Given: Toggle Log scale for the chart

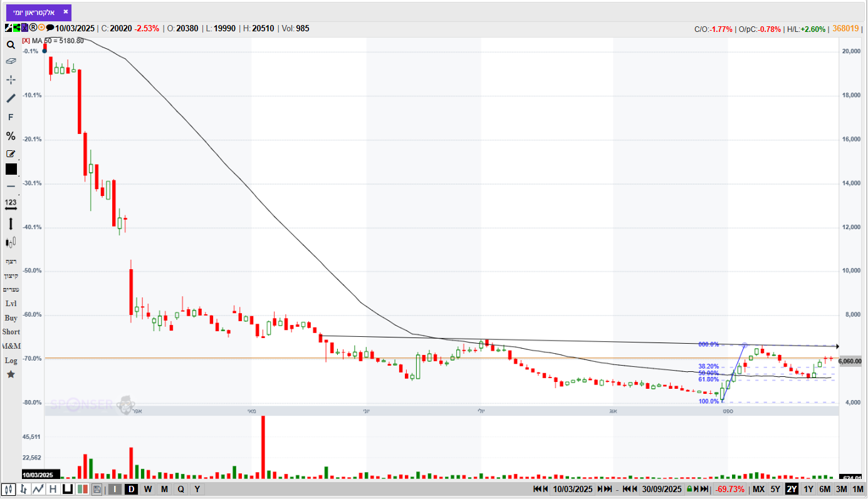Looking at the screenshot, I should (x=11, y=361).
